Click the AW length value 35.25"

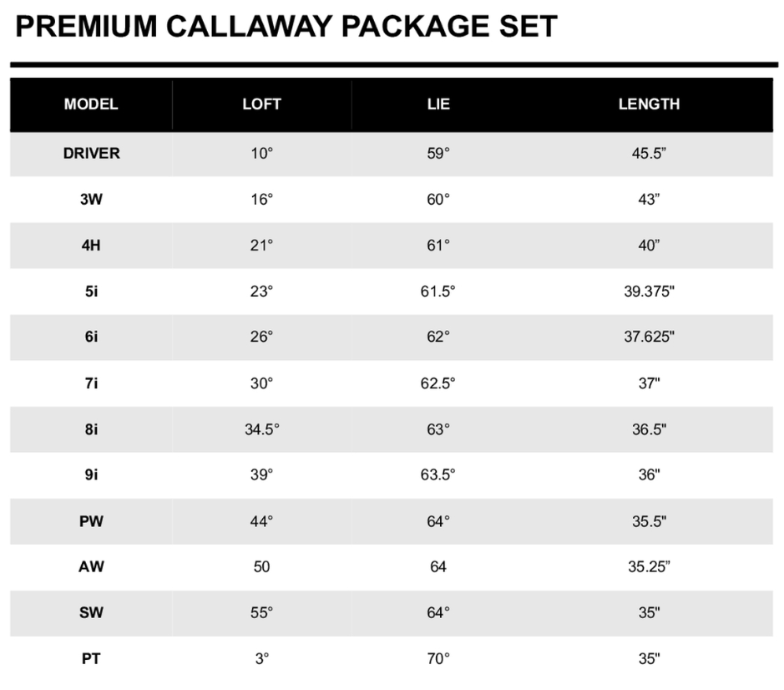649,567
